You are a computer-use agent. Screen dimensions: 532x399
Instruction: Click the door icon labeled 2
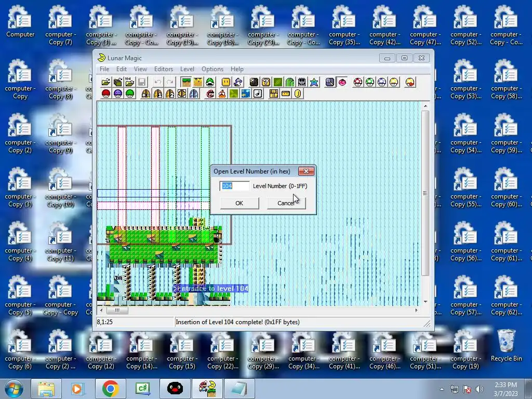click(170, 94)
